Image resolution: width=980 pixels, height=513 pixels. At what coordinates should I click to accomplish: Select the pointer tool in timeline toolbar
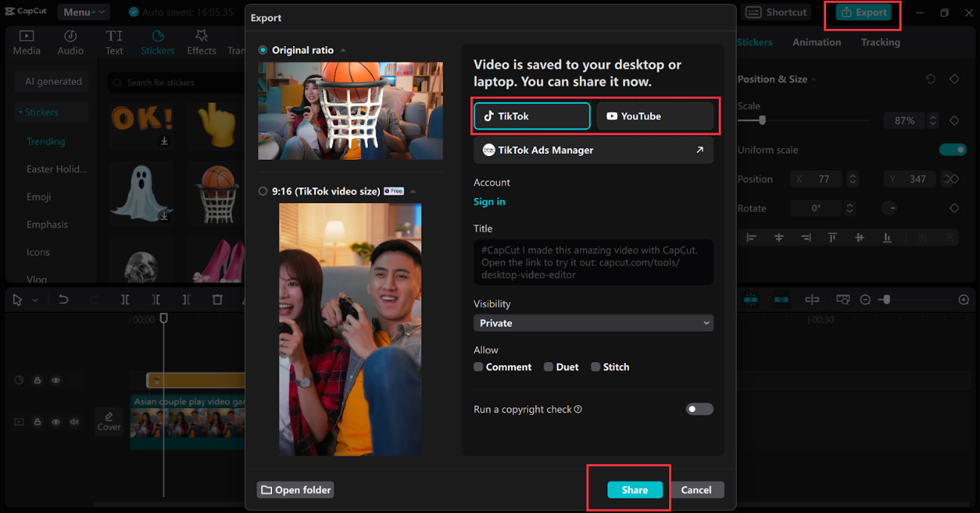point(18,300)
